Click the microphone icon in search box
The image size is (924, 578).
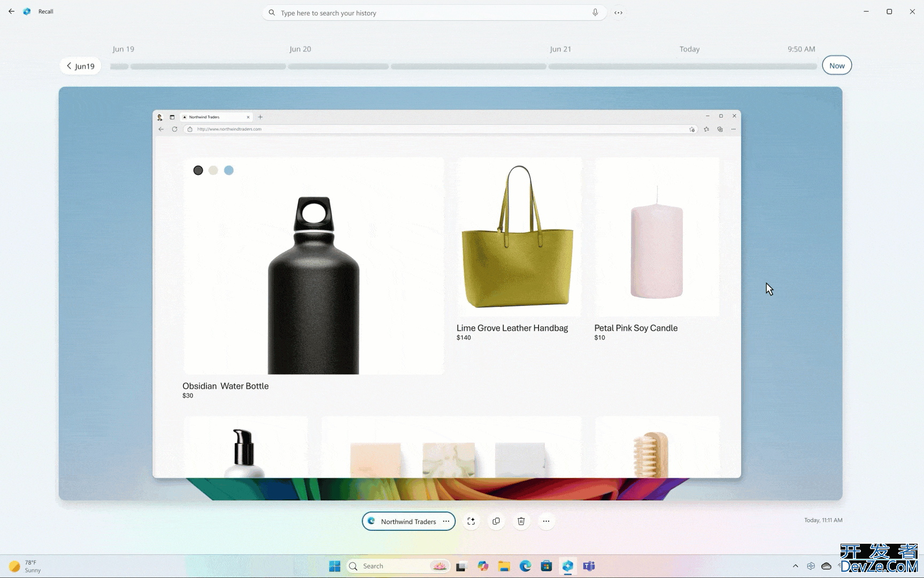pos(595,13)
